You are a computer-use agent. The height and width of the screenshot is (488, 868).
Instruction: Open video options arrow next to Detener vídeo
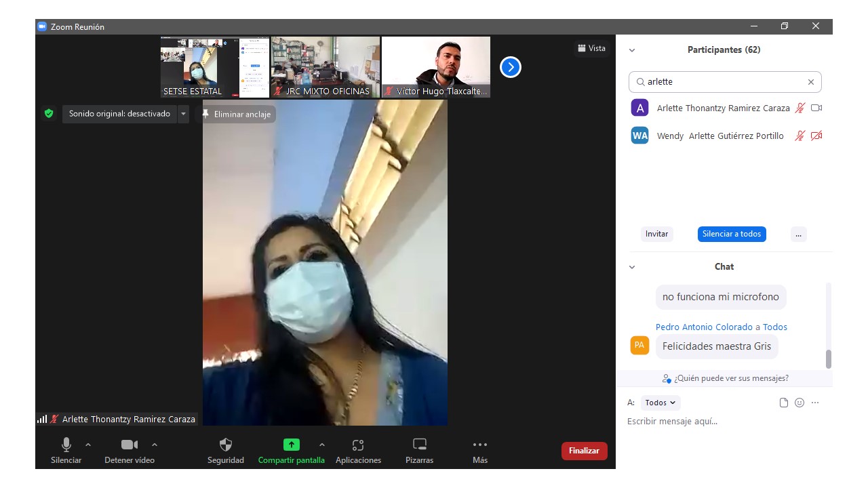(x=155, y=445)
